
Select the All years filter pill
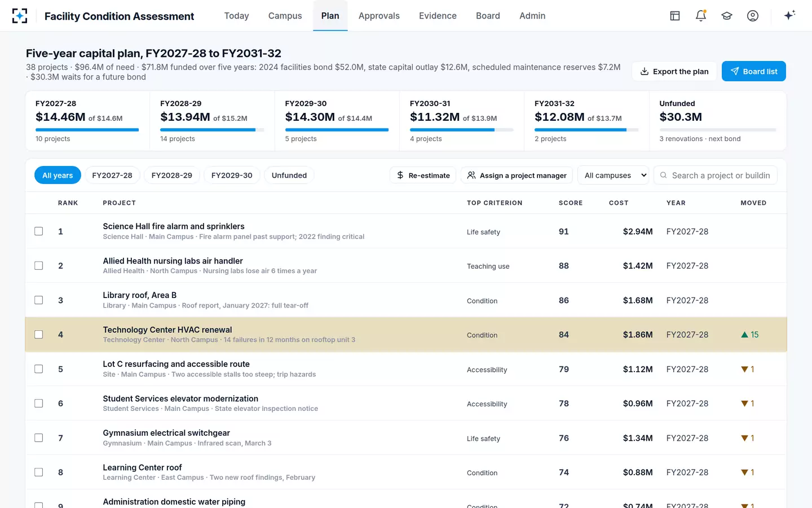[58, 175]
